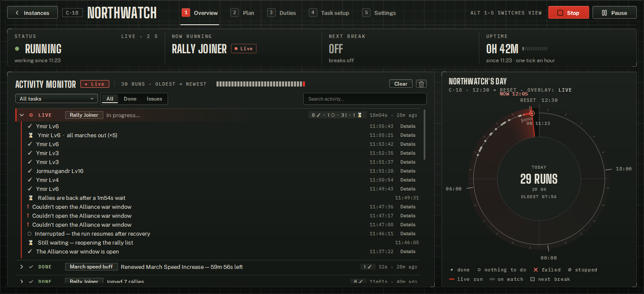Click the runs progress bar strip
This screenshot has height=294, width=644.
point(261,84)
